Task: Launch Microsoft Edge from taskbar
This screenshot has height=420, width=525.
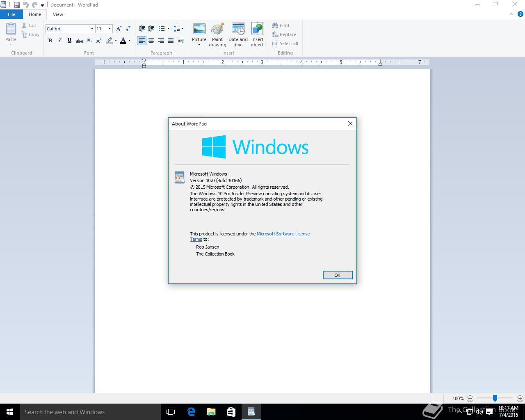Action: [x=191, y=412]
